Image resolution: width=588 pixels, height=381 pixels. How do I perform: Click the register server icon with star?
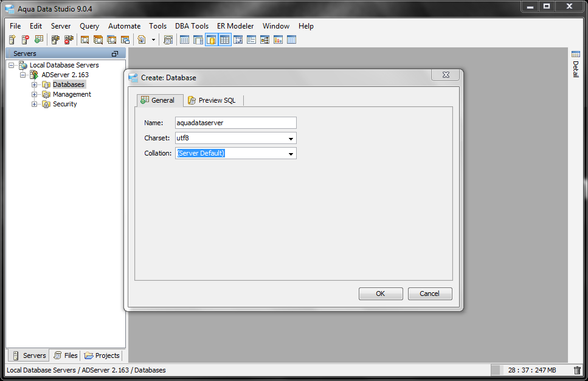pos(12,39)
